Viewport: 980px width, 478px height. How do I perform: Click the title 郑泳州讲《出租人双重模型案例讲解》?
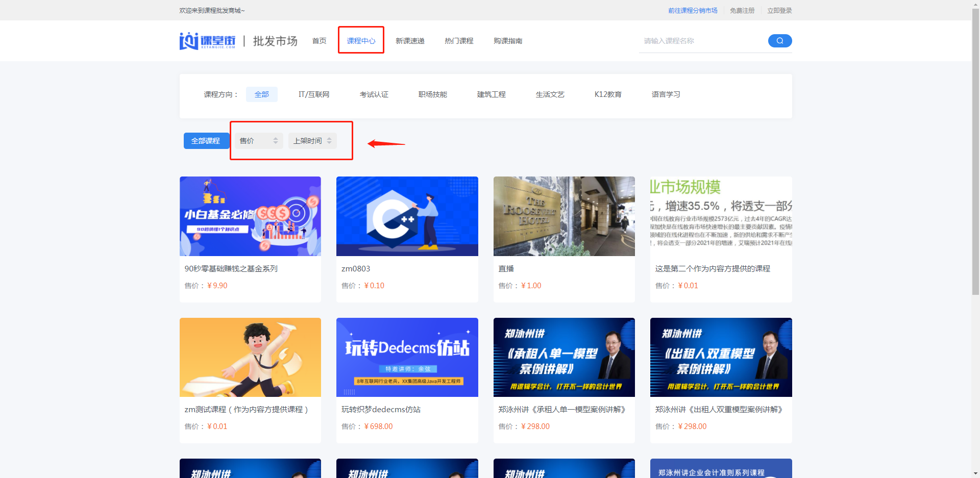[719, 410]
